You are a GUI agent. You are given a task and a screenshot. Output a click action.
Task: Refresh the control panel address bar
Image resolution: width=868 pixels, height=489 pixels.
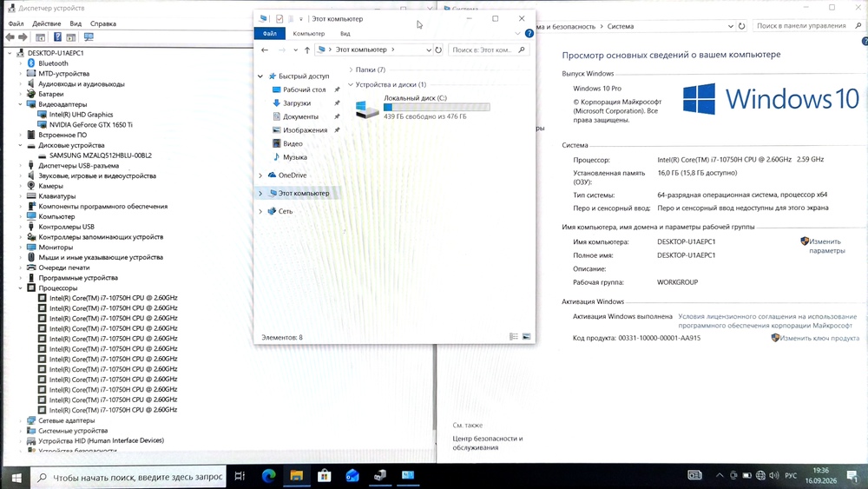click(x=742, y=26)
